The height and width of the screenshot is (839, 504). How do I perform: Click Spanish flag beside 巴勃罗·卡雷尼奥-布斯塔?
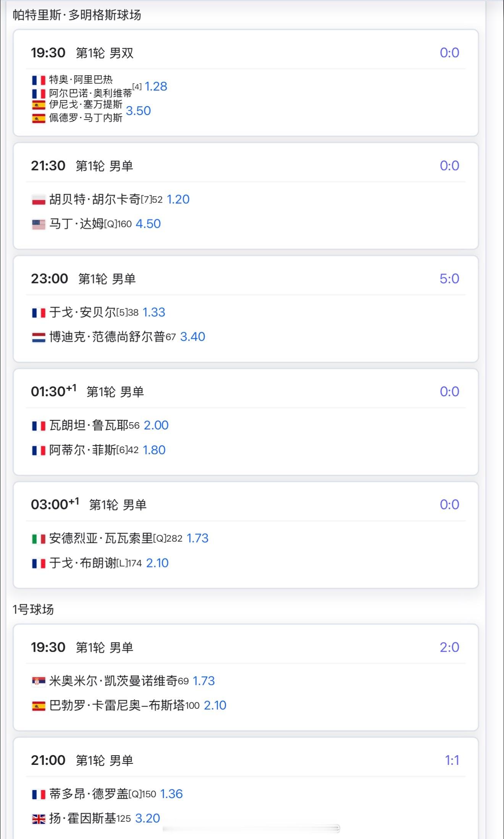point(39,706)
